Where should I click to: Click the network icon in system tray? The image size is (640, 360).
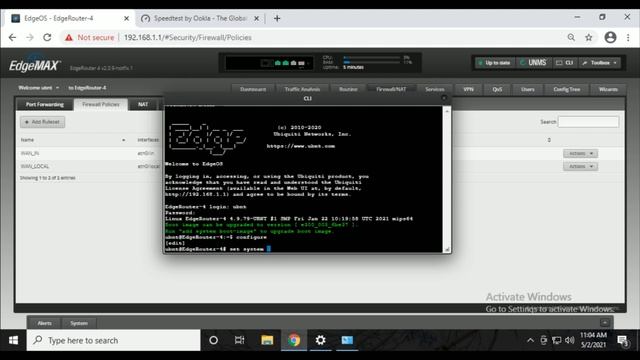(556, 340)
